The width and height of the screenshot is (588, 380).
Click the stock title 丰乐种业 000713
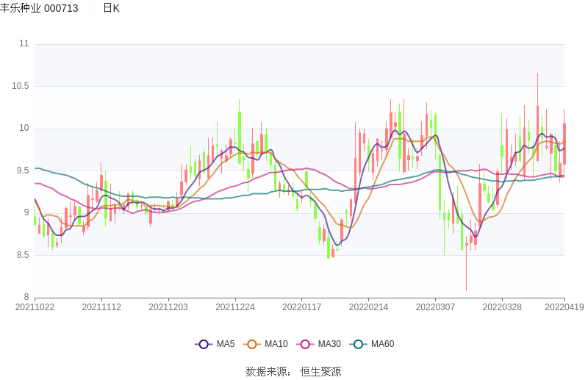tap(40, 8)
